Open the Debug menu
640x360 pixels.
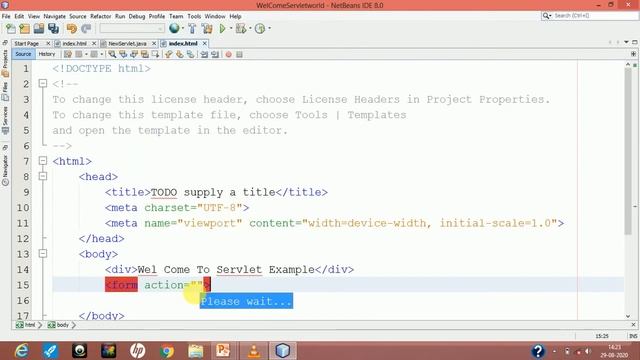click(137, 16)
